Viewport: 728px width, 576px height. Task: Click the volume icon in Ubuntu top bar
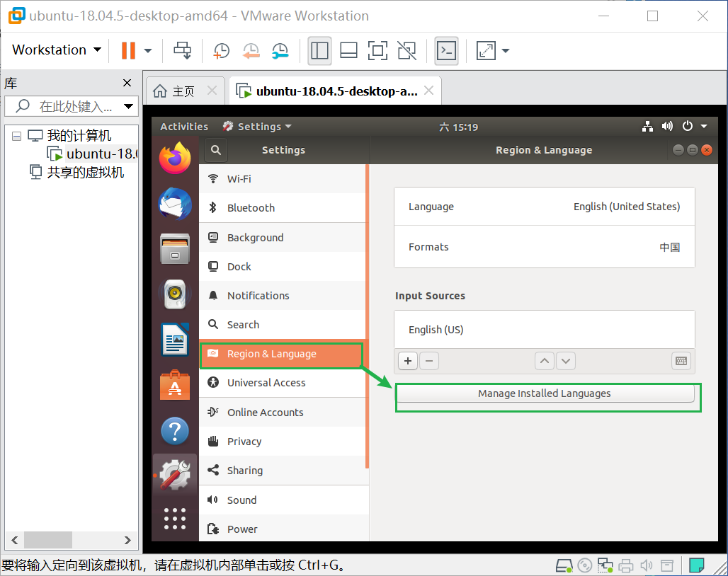[667, 126]
